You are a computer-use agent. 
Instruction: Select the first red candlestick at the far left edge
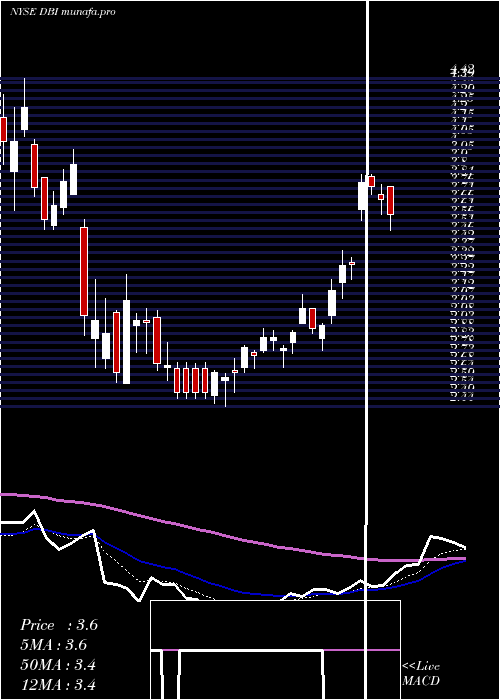[x=4, y=129]
